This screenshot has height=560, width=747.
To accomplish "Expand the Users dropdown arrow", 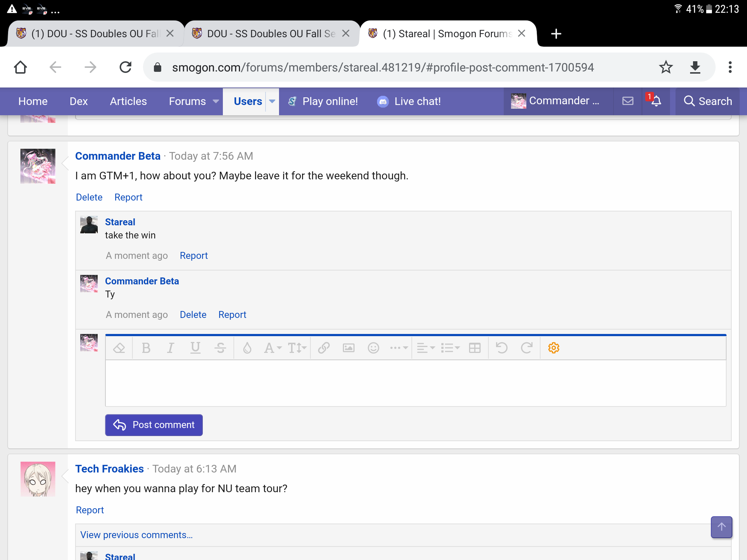I will coord(272,101).
